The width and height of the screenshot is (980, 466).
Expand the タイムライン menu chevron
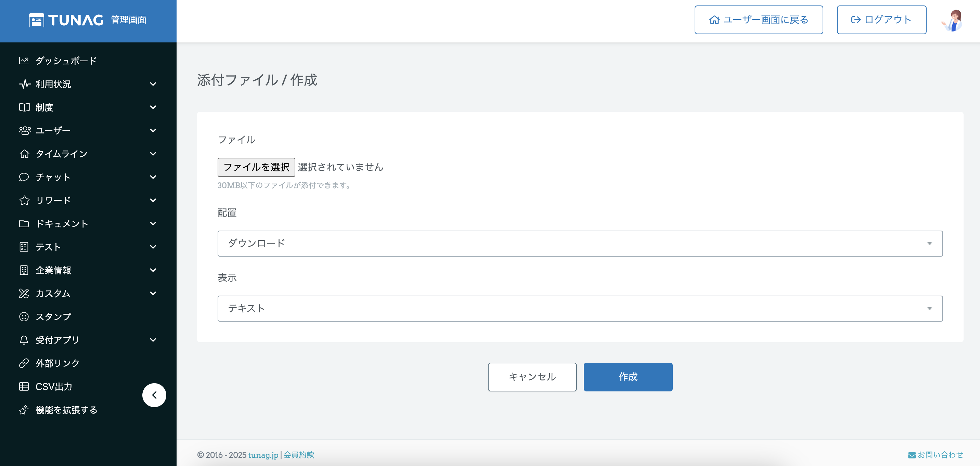(x=153, y=154)
